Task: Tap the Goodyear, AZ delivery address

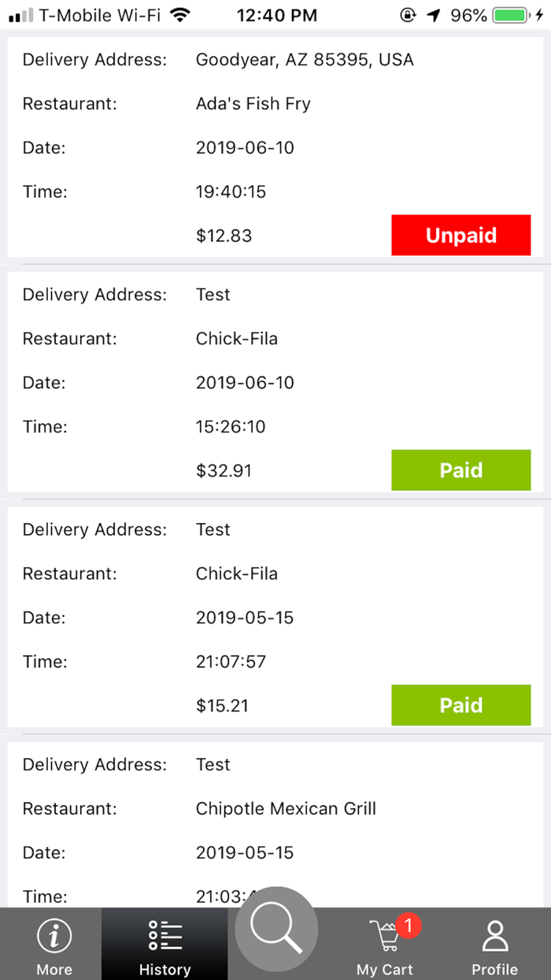Action: pyautogui.click(x=305, y=59)
